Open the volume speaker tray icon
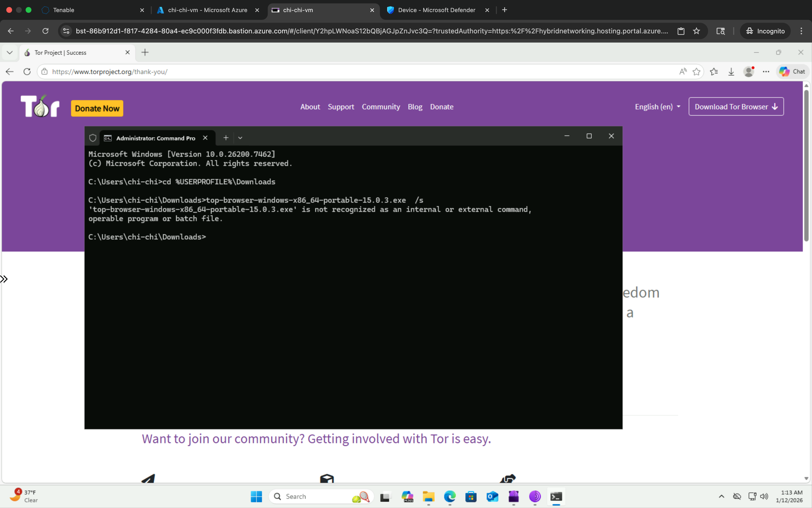The height and width of the screenshot is (508, 812). (x=764, y=496)
